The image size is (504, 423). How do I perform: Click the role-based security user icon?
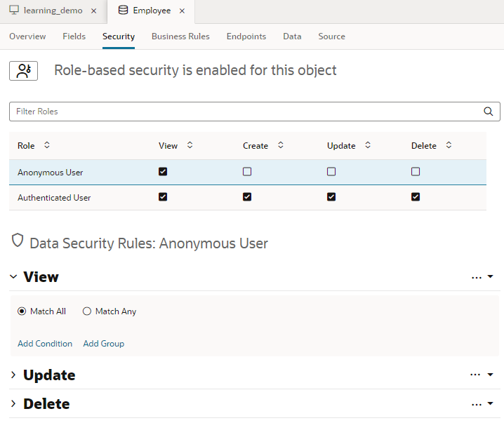click(23, 70)
